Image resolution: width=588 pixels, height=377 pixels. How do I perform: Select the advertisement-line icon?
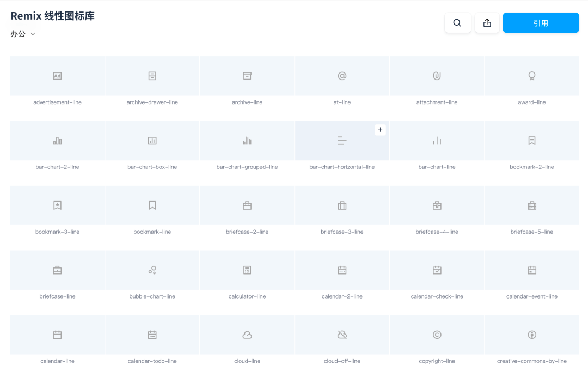tap(57, 76)
